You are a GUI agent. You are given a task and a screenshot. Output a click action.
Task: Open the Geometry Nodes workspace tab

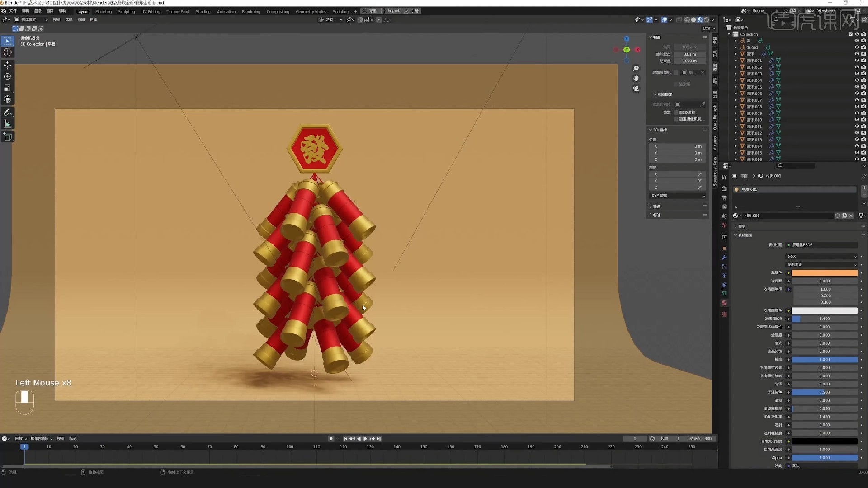point(311,11)
